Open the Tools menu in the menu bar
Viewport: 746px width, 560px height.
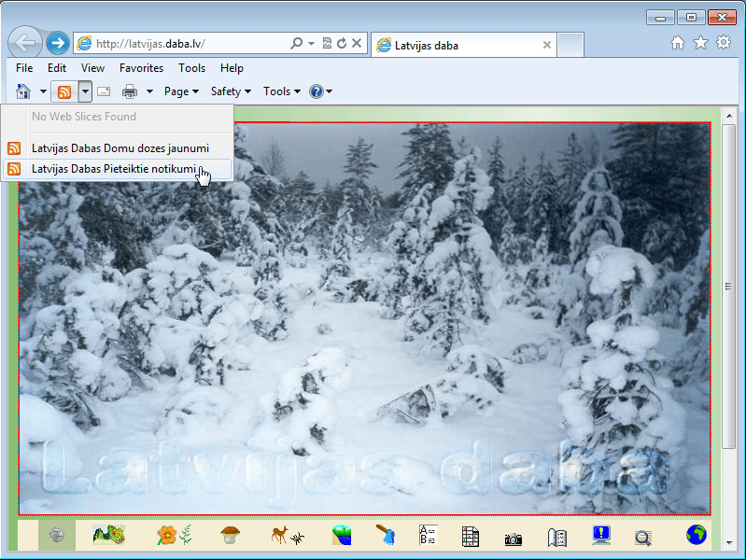pyautogui.click(x=191, y=68)
